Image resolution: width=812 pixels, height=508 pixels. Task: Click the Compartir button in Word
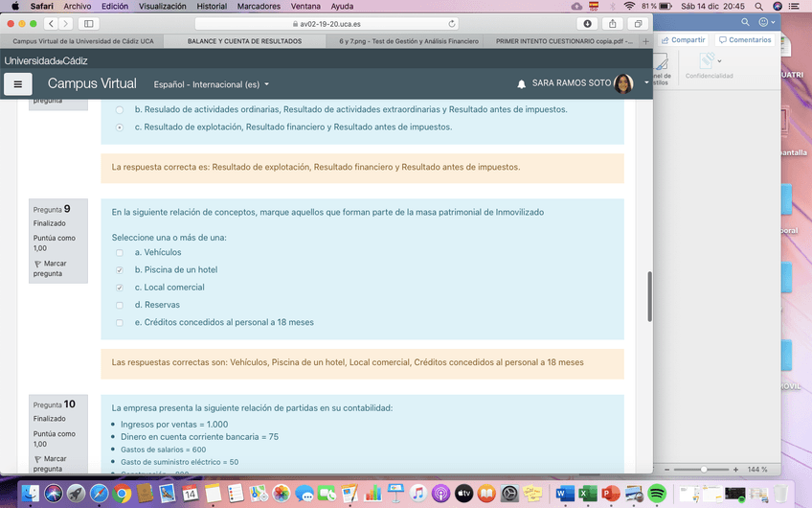(684, 40)
